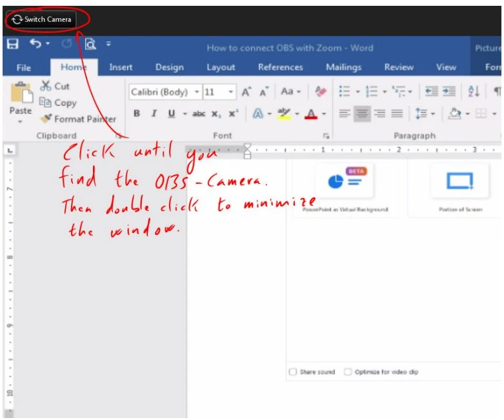Open the Mailings ribbon tab
504x420 pixels.
point(343,67)
